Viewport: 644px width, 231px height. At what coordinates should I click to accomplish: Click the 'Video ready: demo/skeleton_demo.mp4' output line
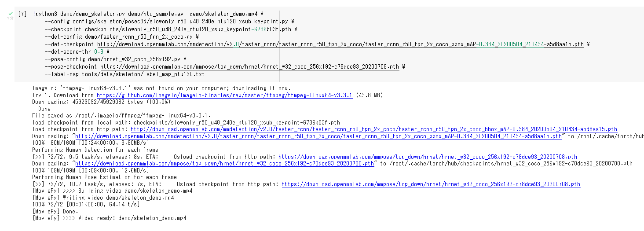(110, 218)
